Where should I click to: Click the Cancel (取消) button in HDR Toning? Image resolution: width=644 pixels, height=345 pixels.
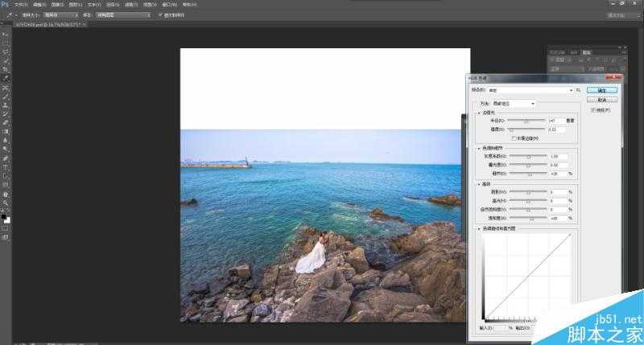(x=602, y=101)
